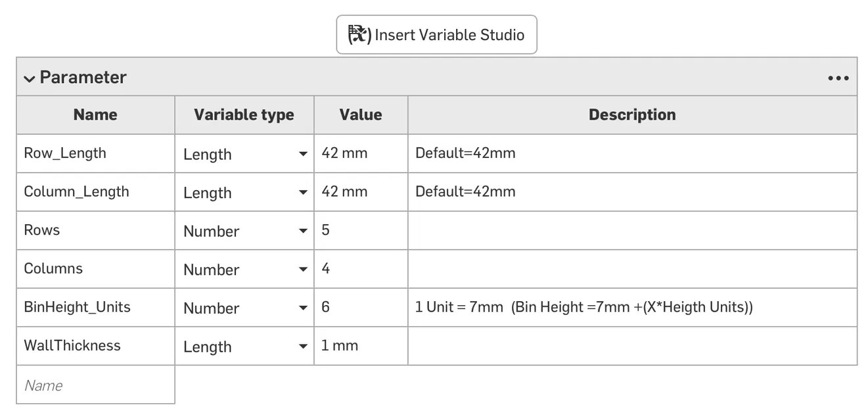Open the overflow menu of the Parameter panel
The height and width of the screenshot is (411, 868).
[x=838, y=78]
